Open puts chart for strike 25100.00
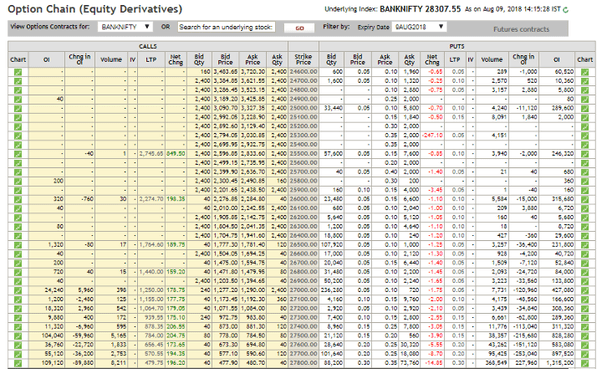This screenshot has width=602, height=369. (x=585, y=117)
